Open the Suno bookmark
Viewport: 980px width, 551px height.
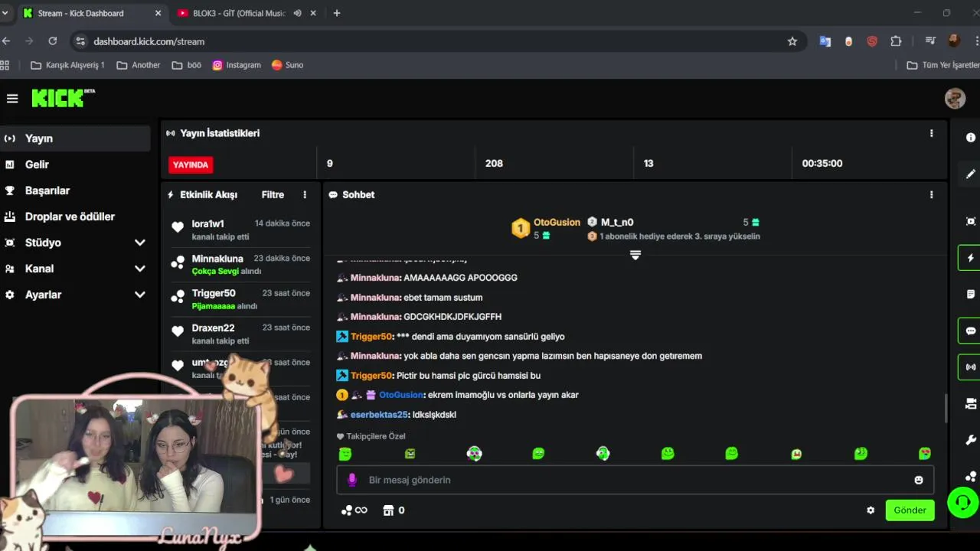point(288,65)
